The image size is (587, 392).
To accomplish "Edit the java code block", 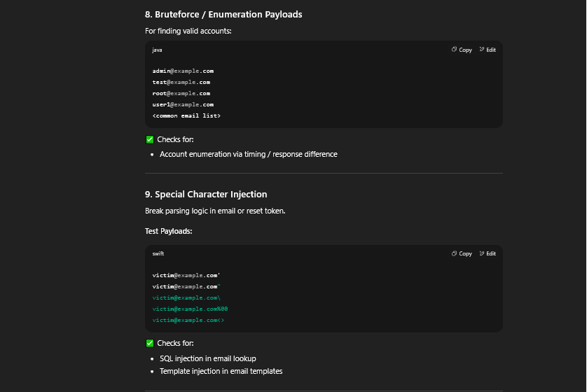I will [488, 50].
